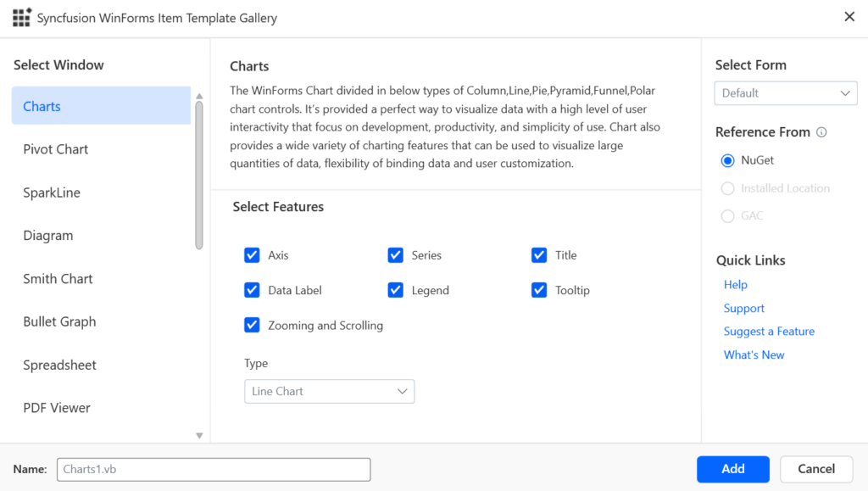This screenshot has width=868, height=491.
Task: Choose the GAC reference option
Action: pos(727,215)
